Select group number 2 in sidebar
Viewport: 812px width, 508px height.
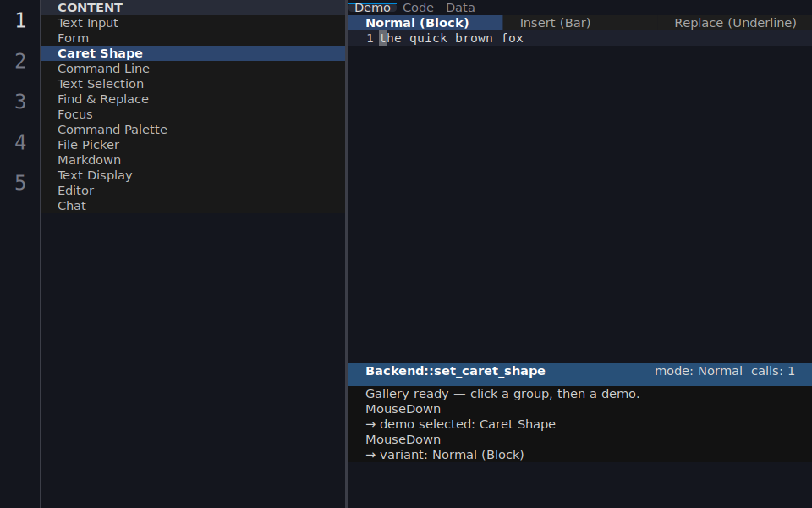[x=20, y=61]
